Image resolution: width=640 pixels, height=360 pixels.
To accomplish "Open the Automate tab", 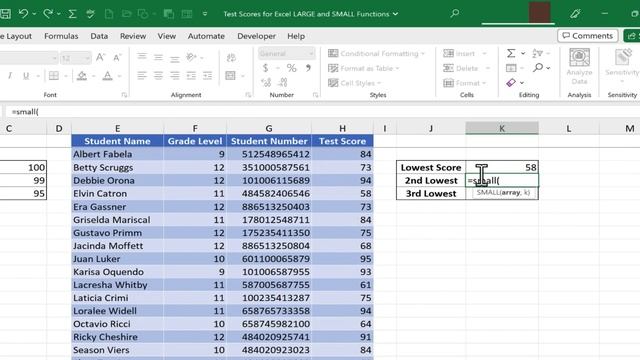I will pos(206,36).
